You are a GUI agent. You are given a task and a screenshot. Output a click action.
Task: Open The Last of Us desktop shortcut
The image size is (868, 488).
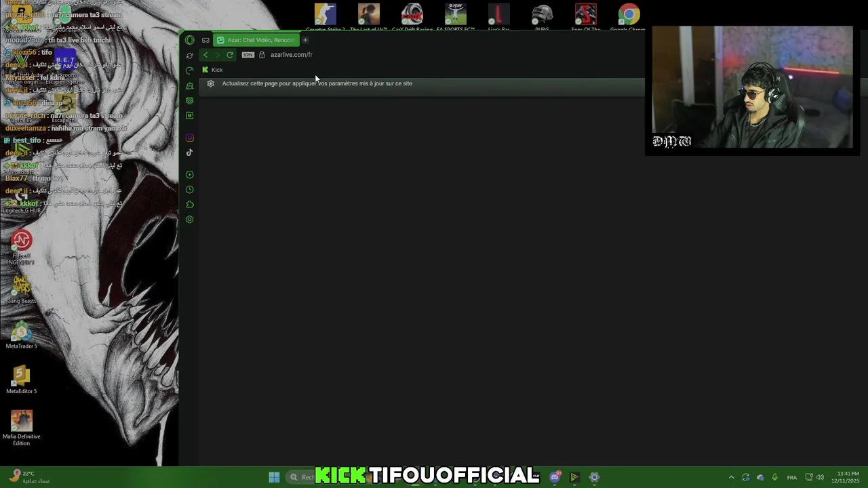[x=369, y=17]
